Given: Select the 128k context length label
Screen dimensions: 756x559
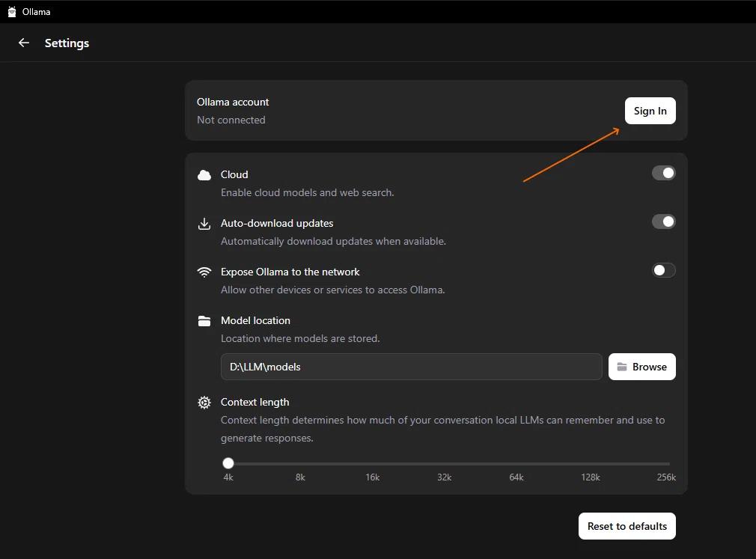Looking at the screenshot, I should tap(590, 477).
